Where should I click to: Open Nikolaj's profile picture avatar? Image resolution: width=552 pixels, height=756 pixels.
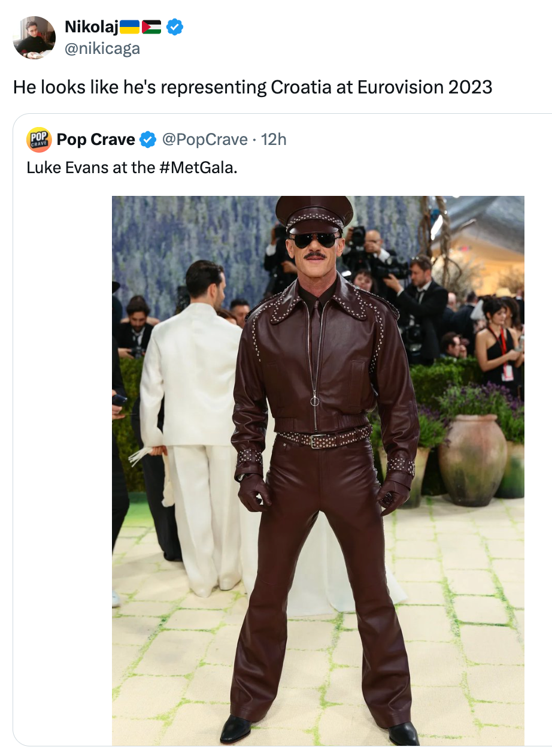pos(34,38)
